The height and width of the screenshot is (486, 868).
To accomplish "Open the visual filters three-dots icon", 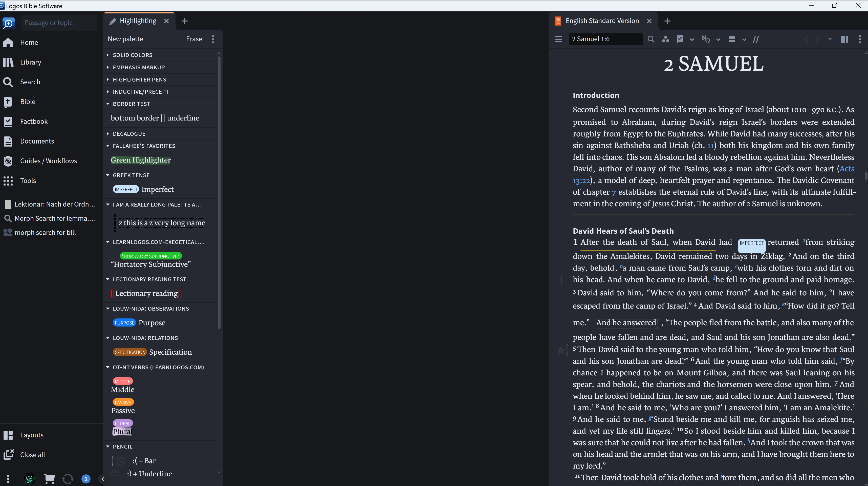I will pos(665,39).
